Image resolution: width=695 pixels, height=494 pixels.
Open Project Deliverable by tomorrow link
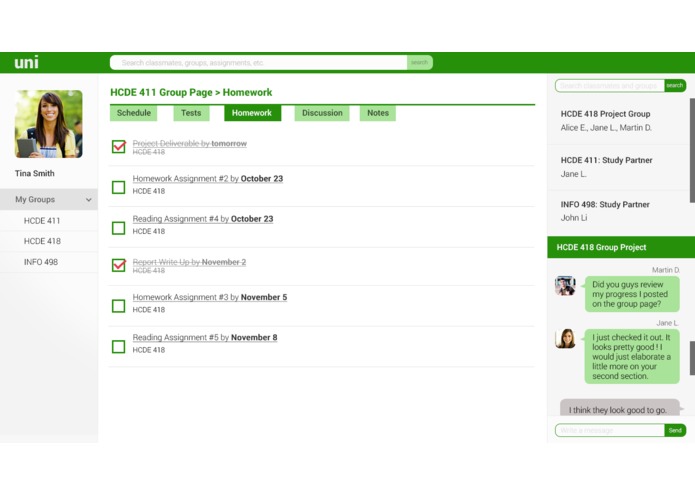190,144
